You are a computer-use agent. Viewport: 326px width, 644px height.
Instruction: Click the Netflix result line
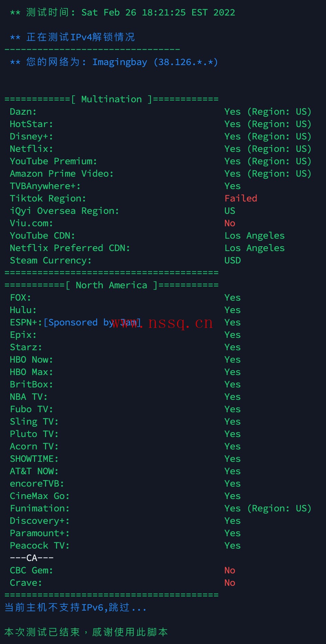coord(160,149)
